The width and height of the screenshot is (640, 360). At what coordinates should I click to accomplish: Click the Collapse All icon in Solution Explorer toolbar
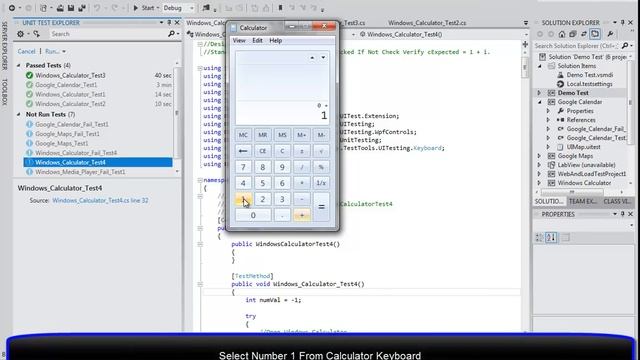(x=573, y=34)
